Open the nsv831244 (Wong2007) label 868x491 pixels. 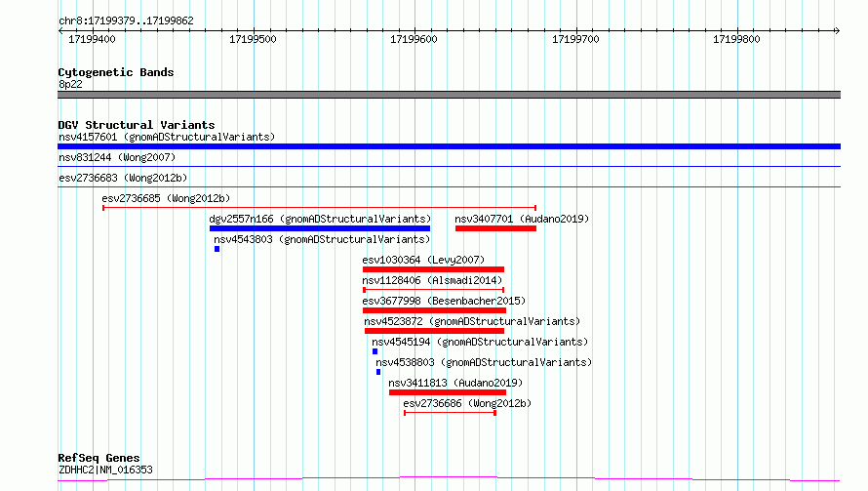117,157
